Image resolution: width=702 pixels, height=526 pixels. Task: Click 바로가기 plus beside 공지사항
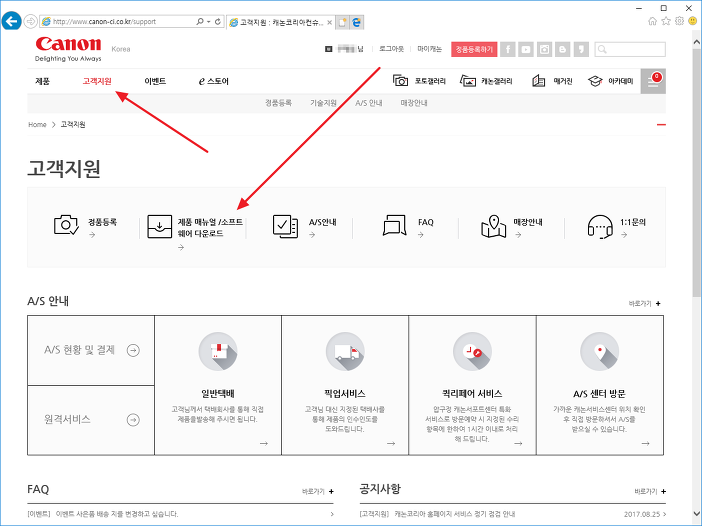pos(650,492)
